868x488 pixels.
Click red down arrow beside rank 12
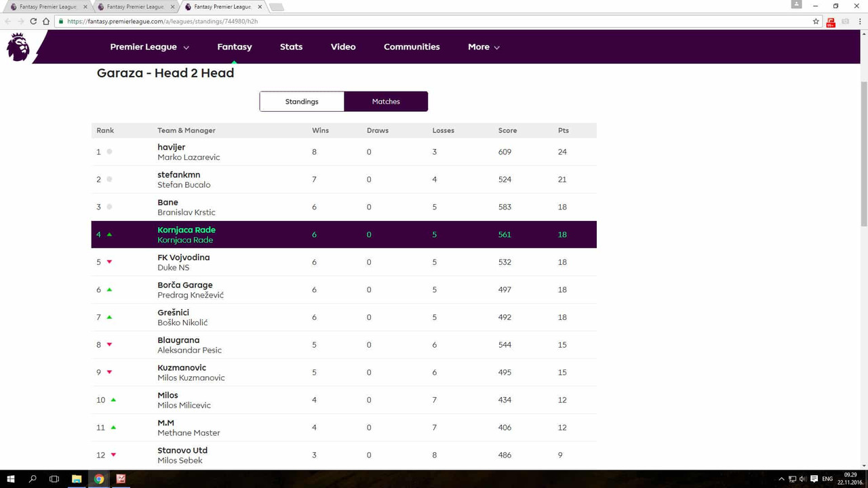(113, 455)
